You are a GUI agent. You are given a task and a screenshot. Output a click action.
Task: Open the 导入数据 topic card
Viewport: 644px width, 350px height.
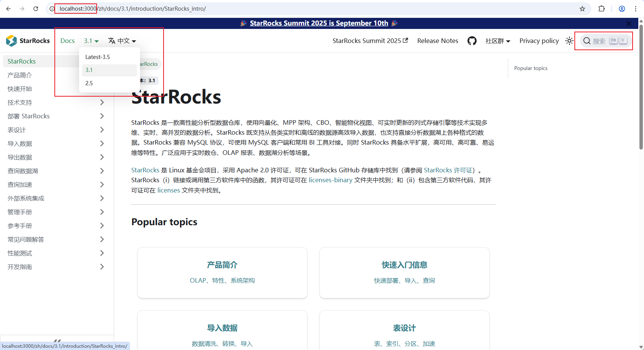pyautogui.click(x=222, y=330)
